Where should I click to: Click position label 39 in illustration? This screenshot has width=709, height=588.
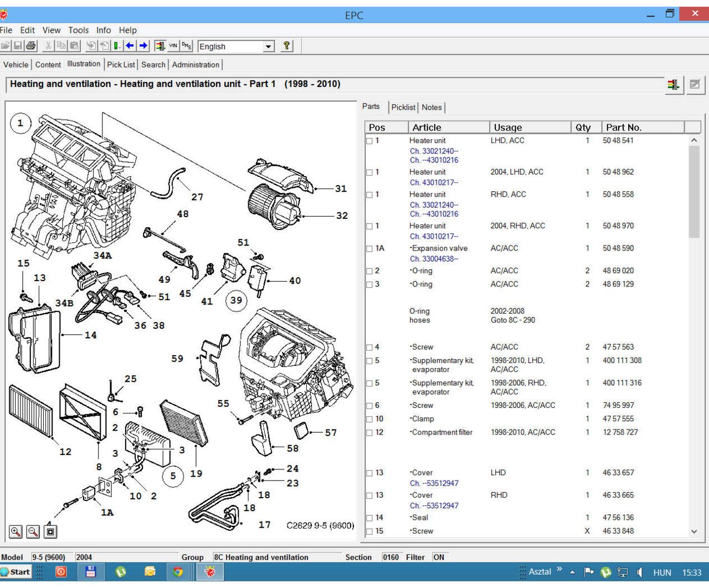[x=237, y=300]
